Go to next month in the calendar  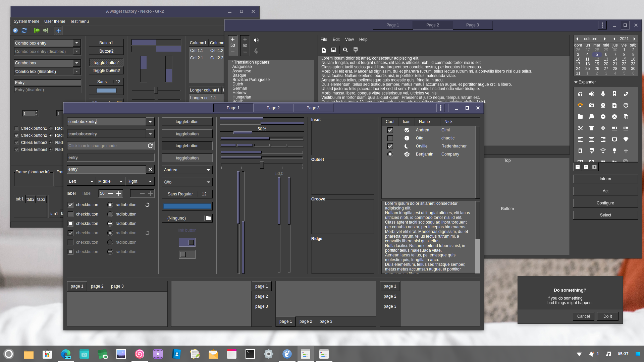[x=605, y=39]
